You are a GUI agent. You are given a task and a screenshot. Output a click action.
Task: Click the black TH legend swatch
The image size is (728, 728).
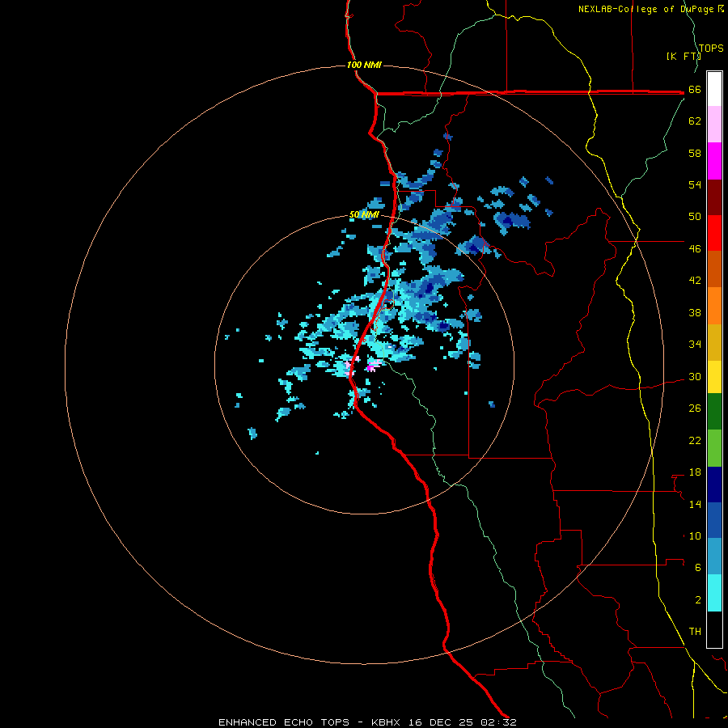714,629
